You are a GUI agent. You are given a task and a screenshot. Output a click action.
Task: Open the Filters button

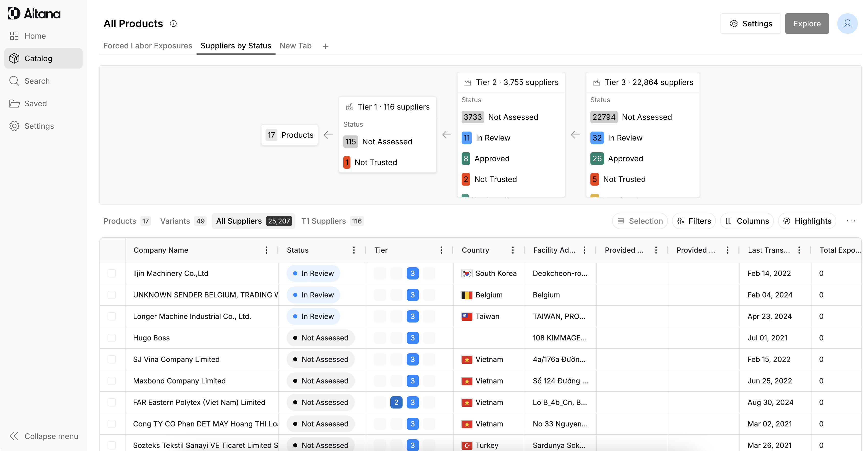pos(694,221)
